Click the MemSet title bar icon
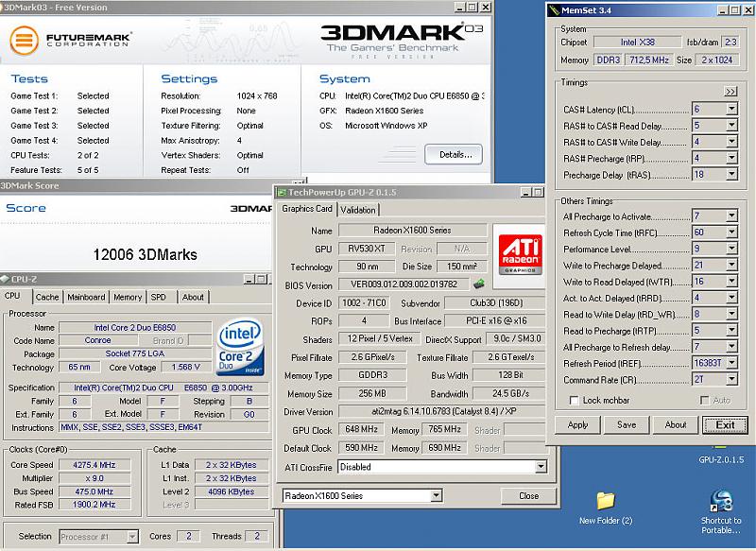This screenshot has height=551, width=756. [x=555, y=9]
